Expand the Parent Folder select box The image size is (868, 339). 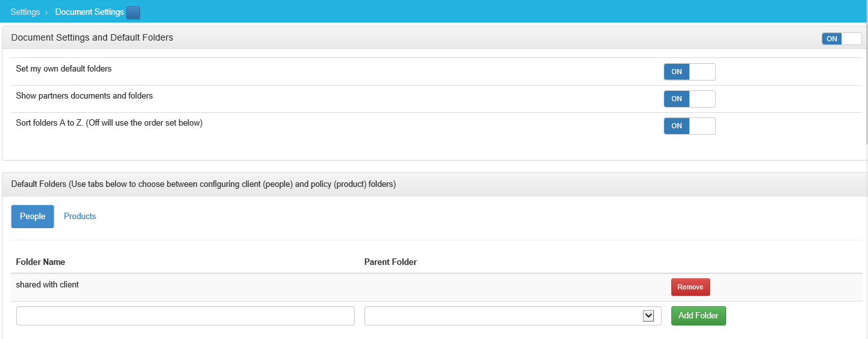513,316
